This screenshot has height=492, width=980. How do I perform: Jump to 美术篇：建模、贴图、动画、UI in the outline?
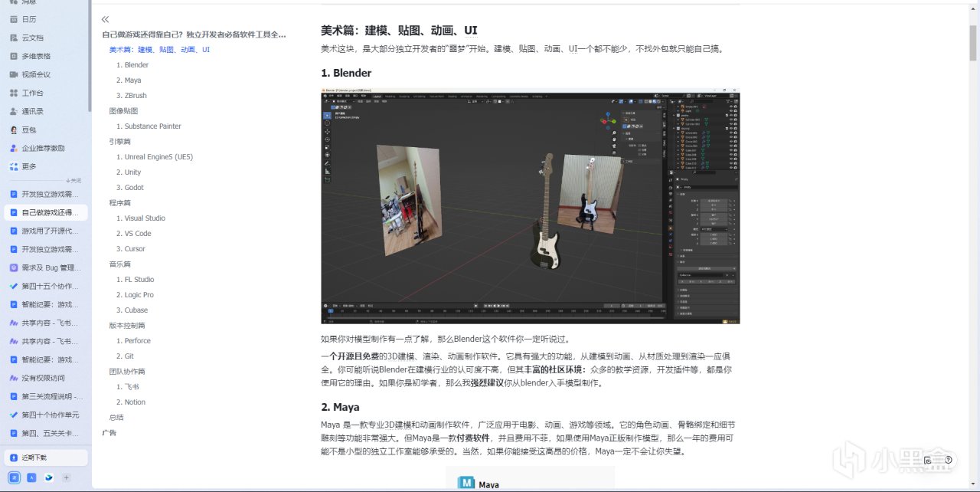point(159,50)
